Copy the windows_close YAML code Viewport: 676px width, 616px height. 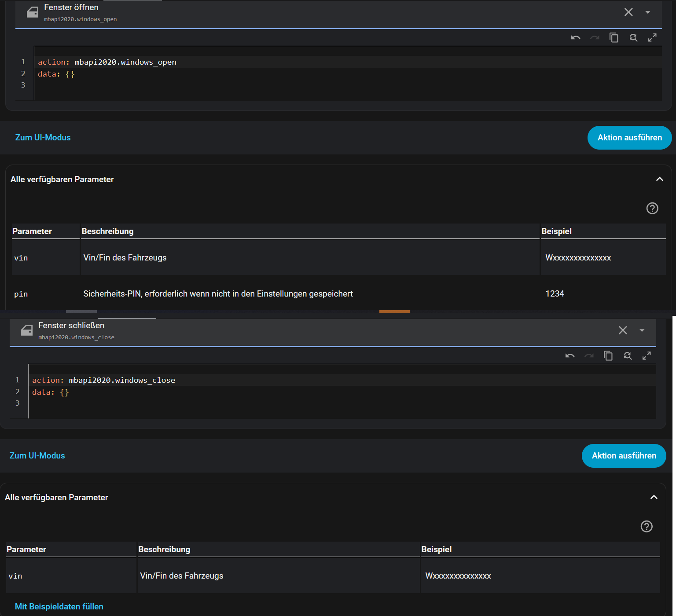608,356
